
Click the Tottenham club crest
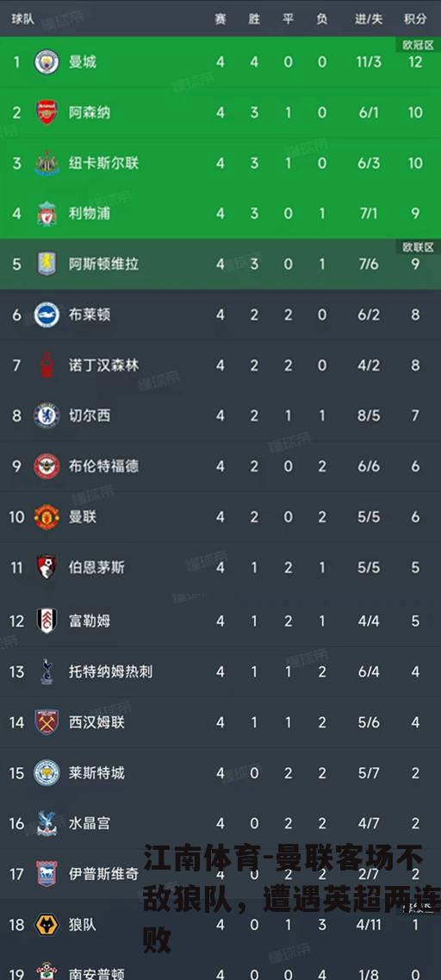click(47, 671)
